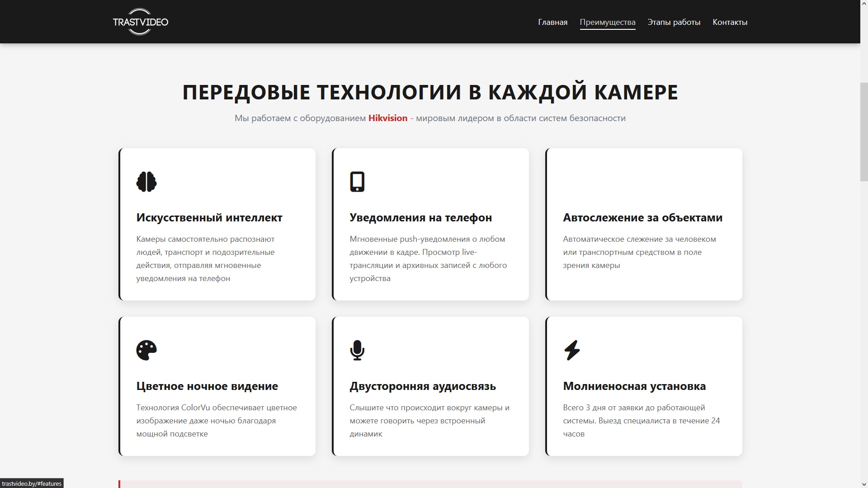Click the color palette icon
The image size is (868, 488).
click(146, 350)
